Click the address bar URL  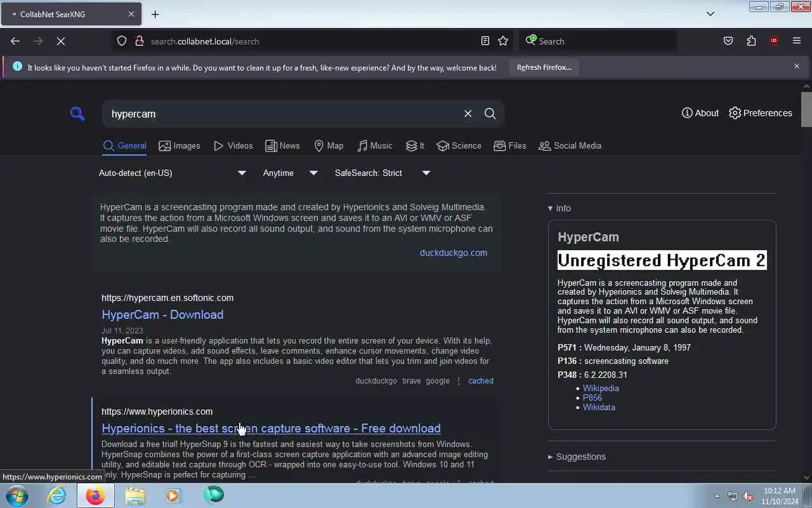pyautogui.click(x=205, y=41)
